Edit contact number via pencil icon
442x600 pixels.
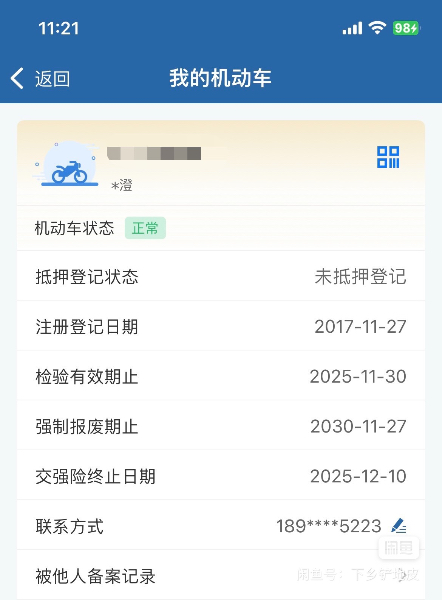398,526
